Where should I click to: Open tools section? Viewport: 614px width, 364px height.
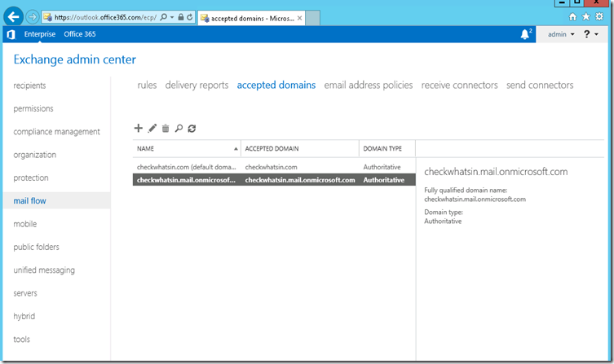tap(21, 340)
